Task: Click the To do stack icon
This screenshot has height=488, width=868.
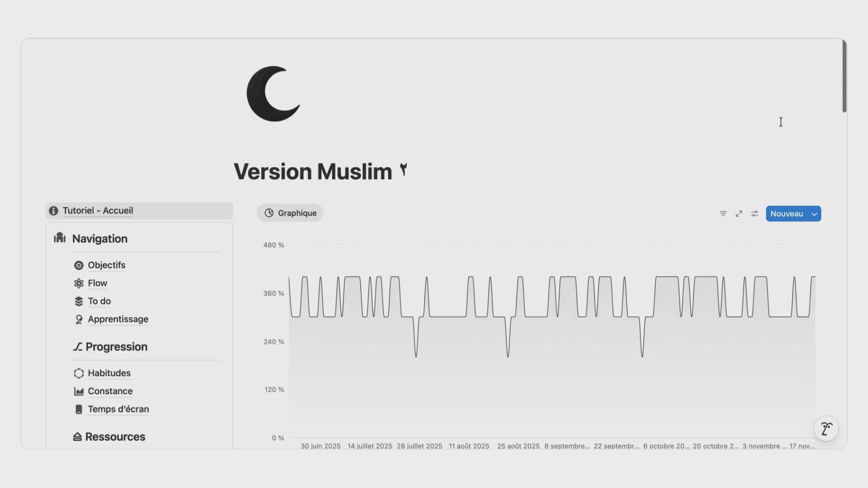Action: coord(79,301)
